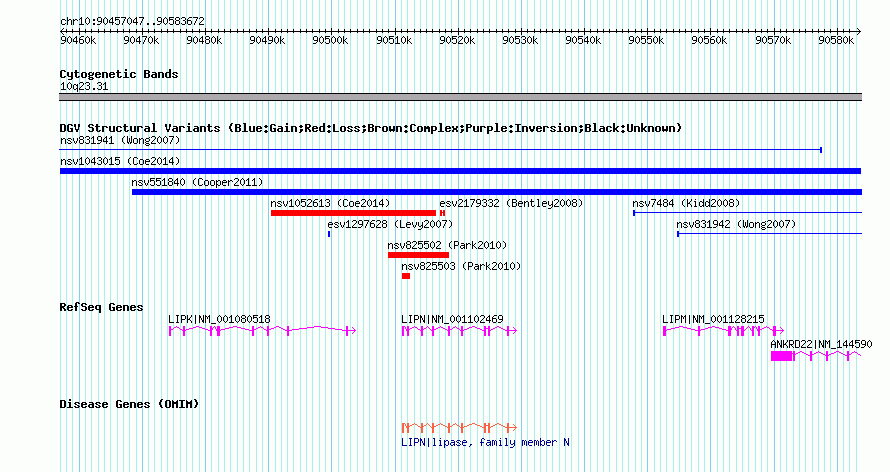Viewport: 890px width, 472px height.
Task: Select the nsv551840 (Cooper2011) blue gain bar
Action: pyautogui.click(x=497, y=192)
